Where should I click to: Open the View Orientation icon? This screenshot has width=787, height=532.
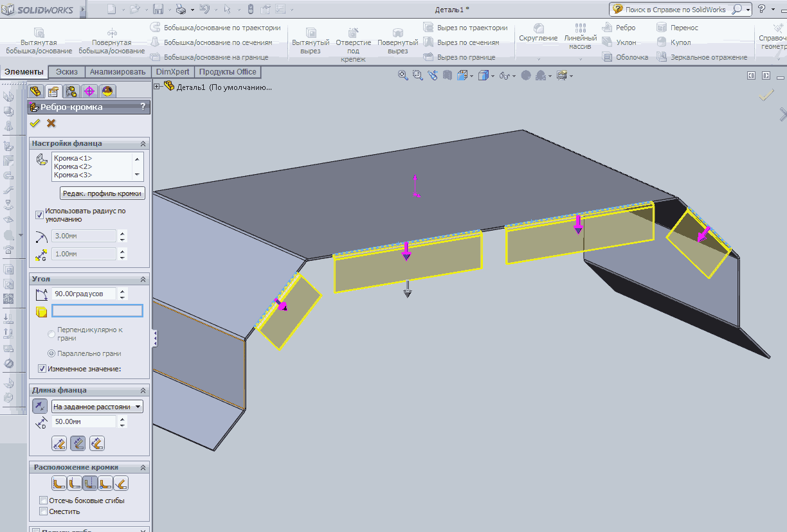(462, 75)
